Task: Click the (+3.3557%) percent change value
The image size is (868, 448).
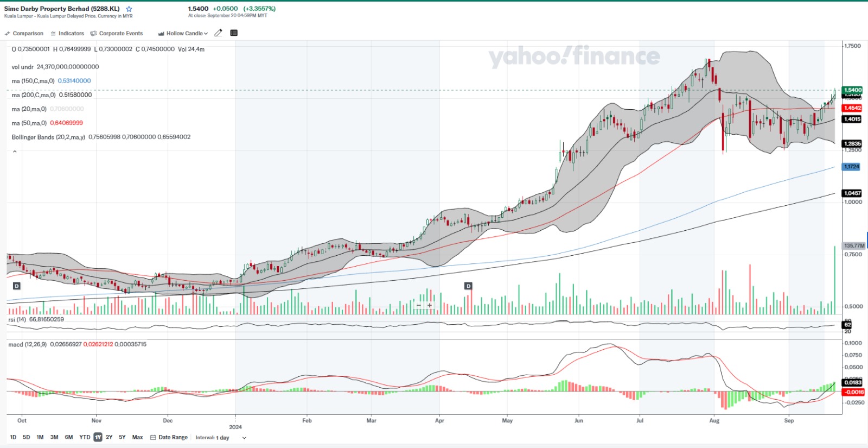Action: coord(259,9)
